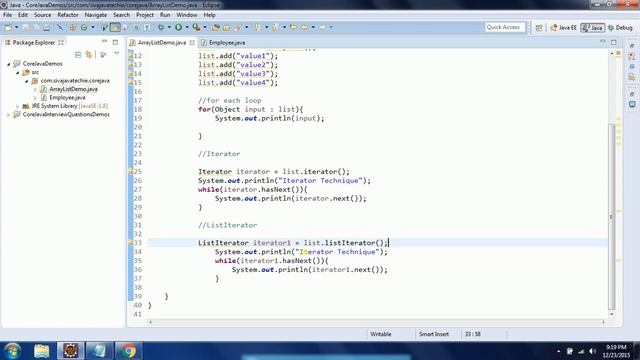Viewport: 640px width, 360px height.
Task: Click the volume speaker tray icon
Action: pyautogui.click(x=592, y=351)
